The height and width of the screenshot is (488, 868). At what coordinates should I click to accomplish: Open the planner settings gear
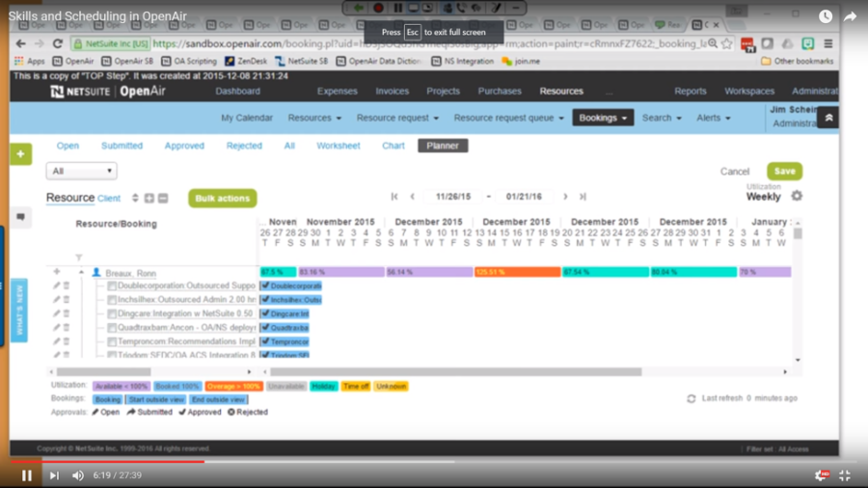coord(796,196)
